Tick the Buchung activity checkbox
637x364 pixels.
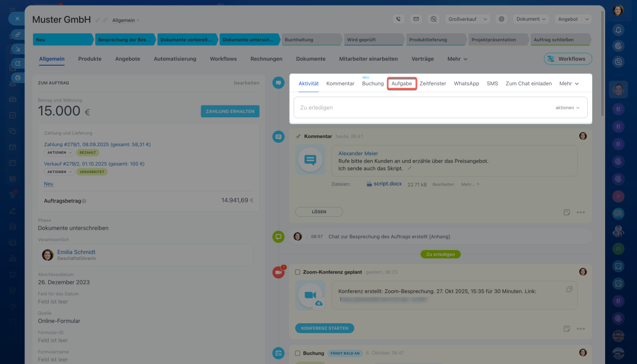click(298, 353)
